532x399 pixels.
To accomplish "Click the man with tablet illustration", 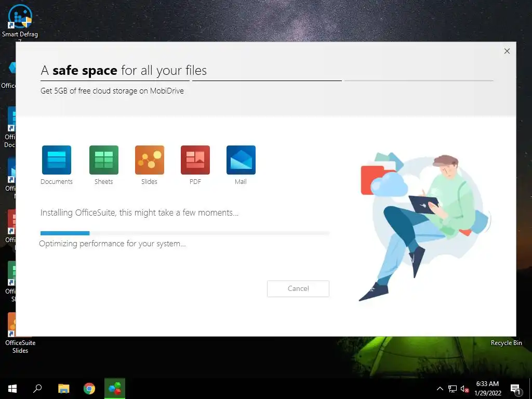I will (425, 227).
